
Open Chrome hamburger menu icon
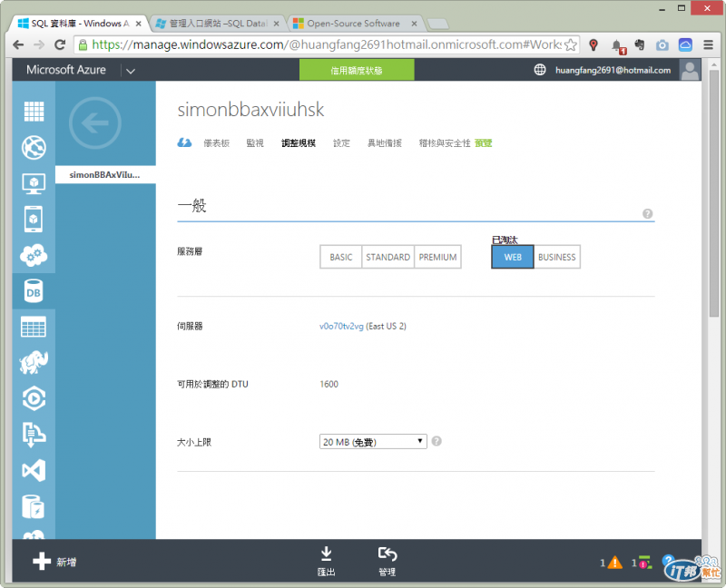coord(708,44)
